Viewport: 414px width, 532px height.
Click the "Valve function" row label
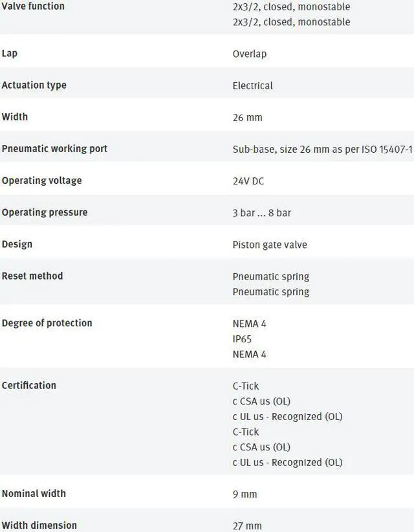(33, 6)
